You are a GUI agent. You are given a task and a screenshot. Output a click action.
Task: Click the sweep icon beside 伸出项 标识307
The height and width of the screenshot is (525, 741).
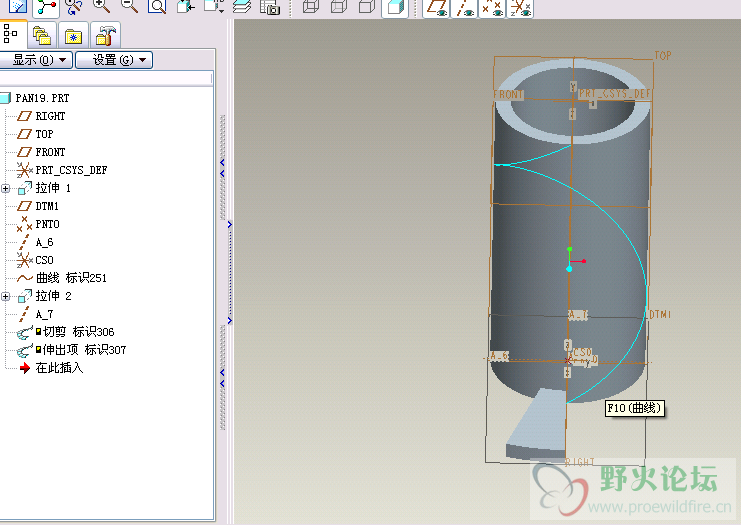pos(25,351)
